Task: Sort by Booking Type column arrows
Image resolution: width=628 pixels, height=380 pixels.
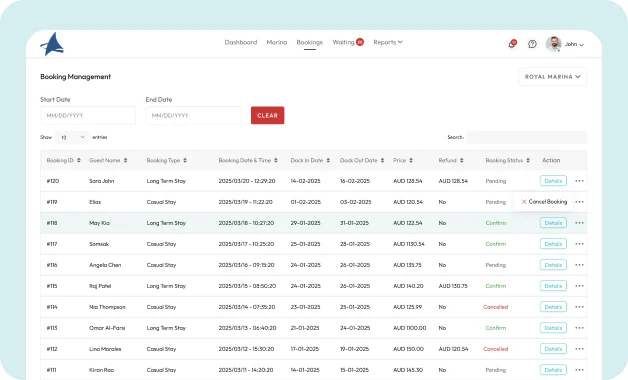Action: point(185,160)
